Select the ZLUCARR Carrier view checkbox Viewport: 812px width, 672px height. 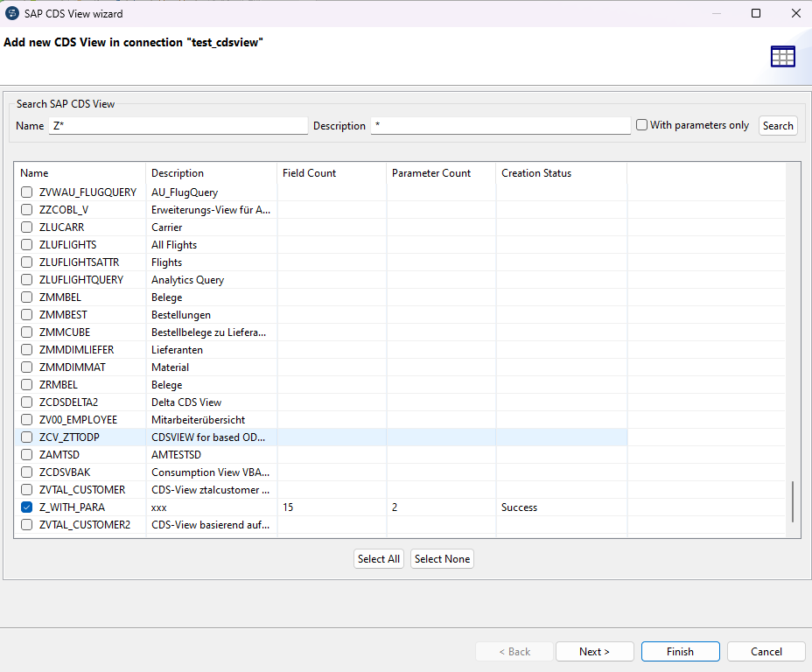point(26,227)
